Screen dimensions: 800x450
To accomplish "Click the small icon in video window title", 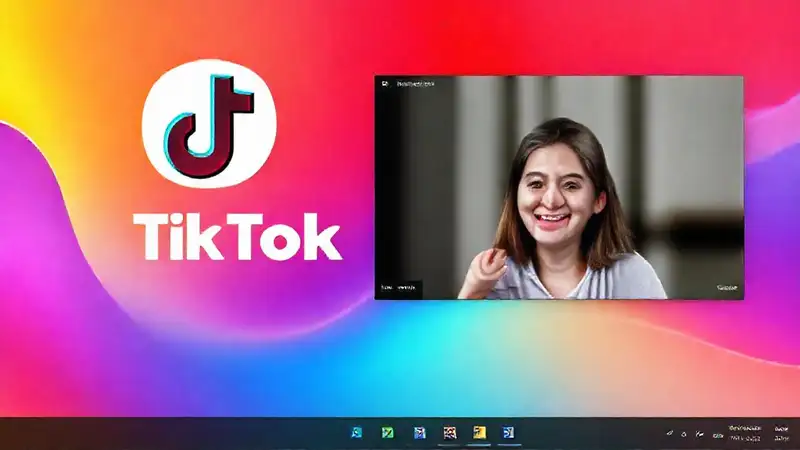I will click(385, 84).
